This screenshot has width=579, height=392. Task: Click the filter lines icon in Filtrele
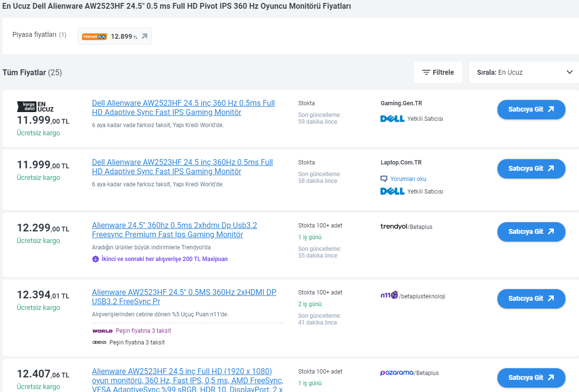426,72
